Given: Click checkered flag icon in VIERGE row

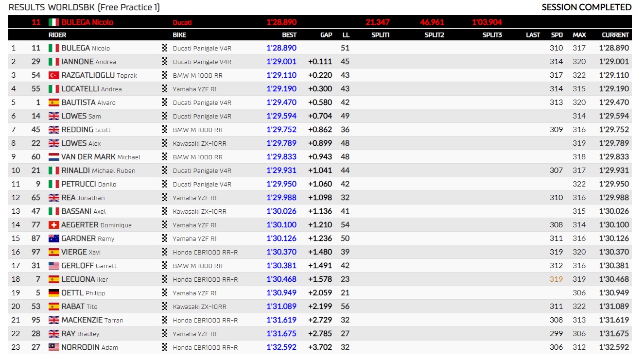Looking at the screenshot, I should point(165,252).
